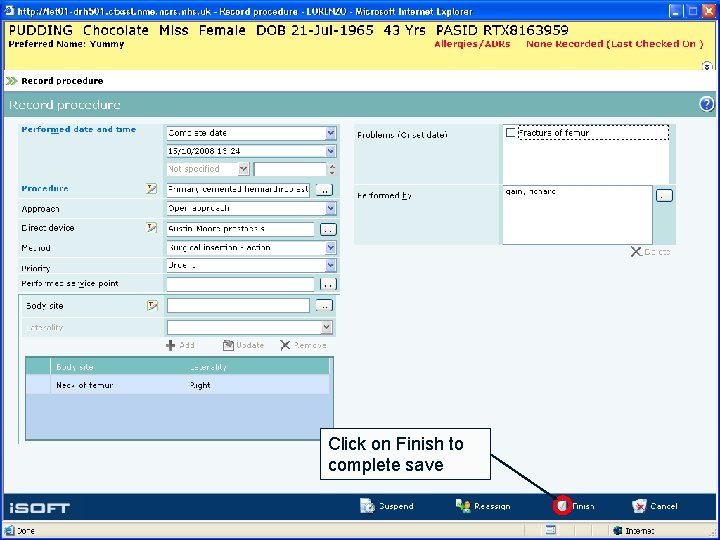Open the 15/10/2008 date-time dropdown
Viewport: 720px width, 540px height.
[x=331, y=151]
